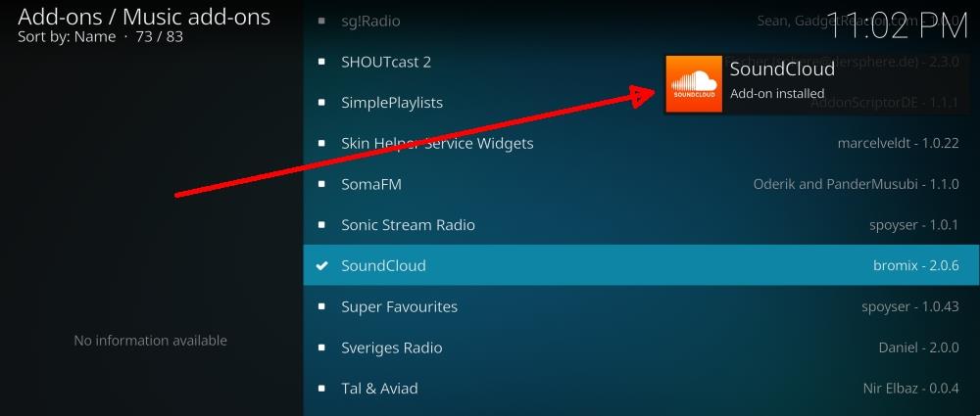
Task: Click the bullet marker beside Sveriges Radio
Action: coord(321,347)
